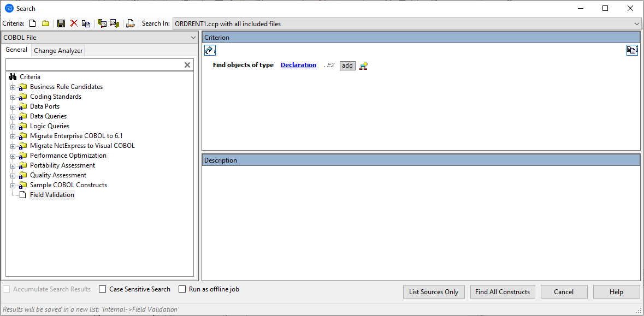644x316 pixels.
Task: Switch to the Change Analyzer tab
Action: [x=58, y=50]
